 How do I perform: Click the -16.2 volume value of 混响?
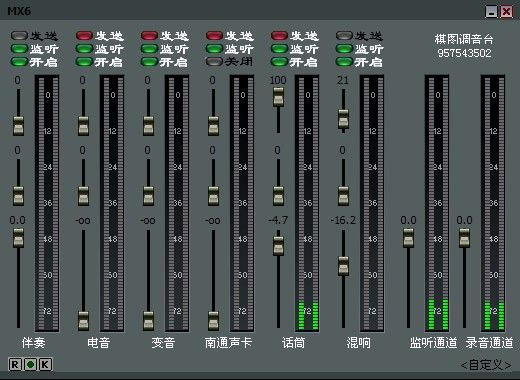pyautogui.click(x=343, y=220)
